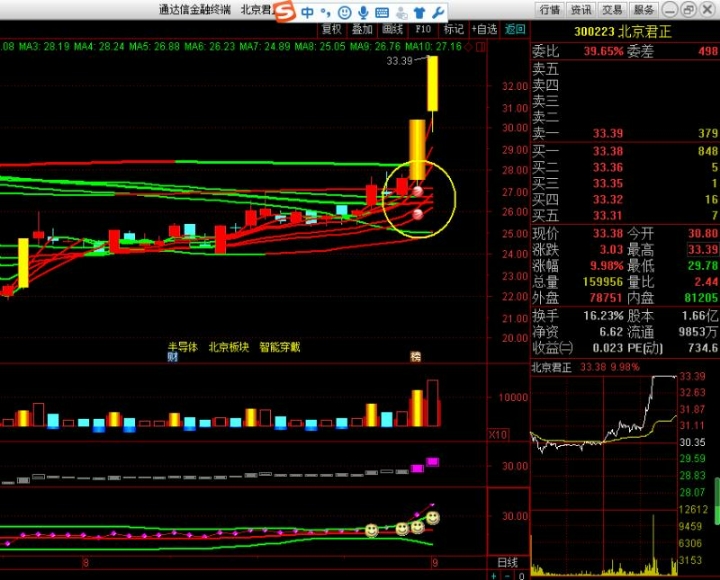This screenshot has height=580, width=720.
Task: Click the 最低 value 29.78
Action: [x=703, y=266]
